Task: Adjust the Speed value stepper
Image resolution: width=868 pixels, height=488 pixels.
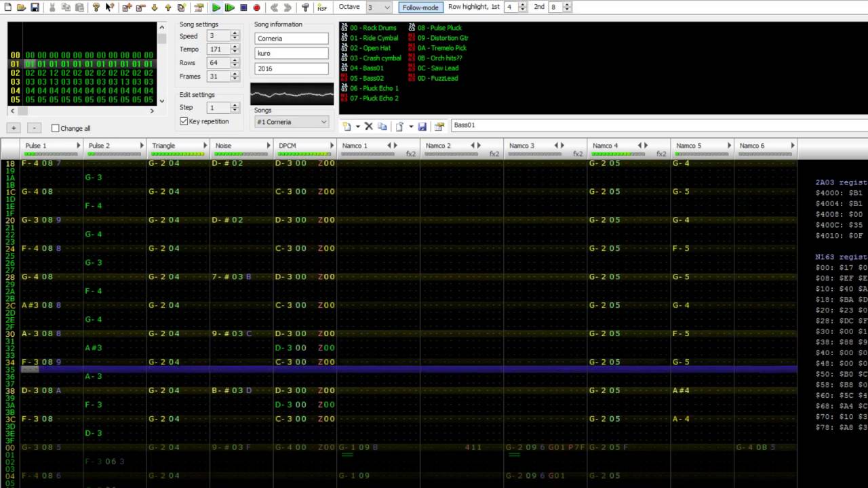Action: pyautogui.click(x=235, y=36)
